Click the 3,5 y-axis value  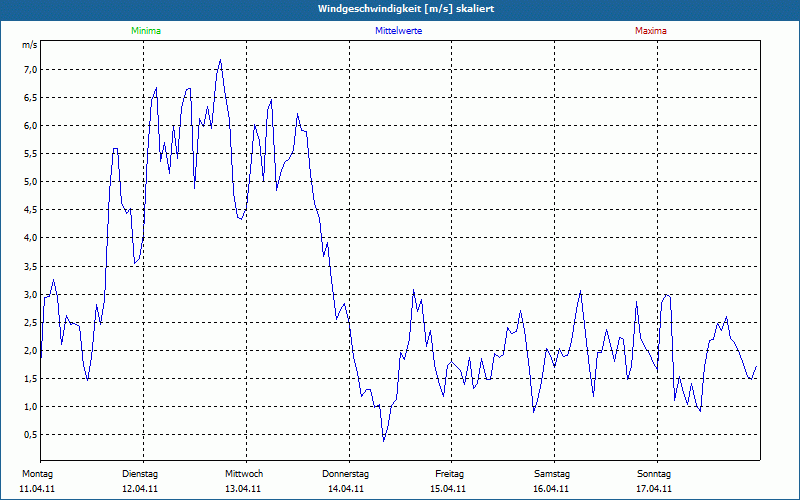[30, 266]
